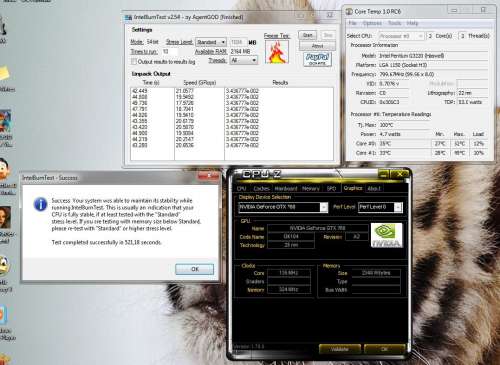This screenshot has height=365, width=500.
Task: Click the Stop button in IntelBurnTest
Action: tap(328, 35)
